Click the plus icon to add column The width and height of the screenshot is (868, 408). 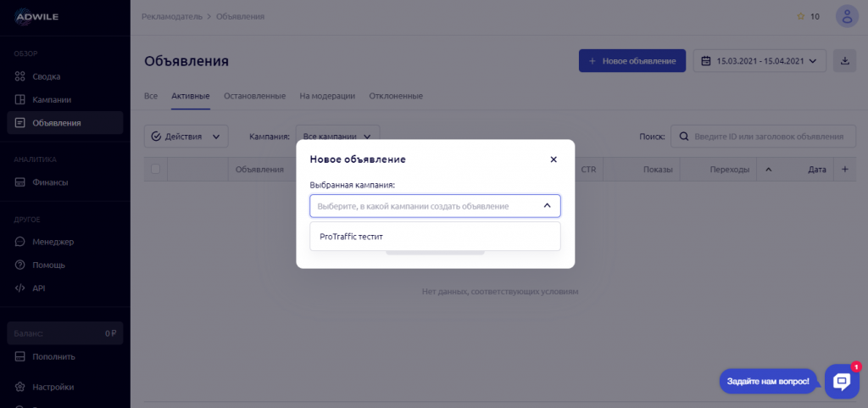click(844, 170)
